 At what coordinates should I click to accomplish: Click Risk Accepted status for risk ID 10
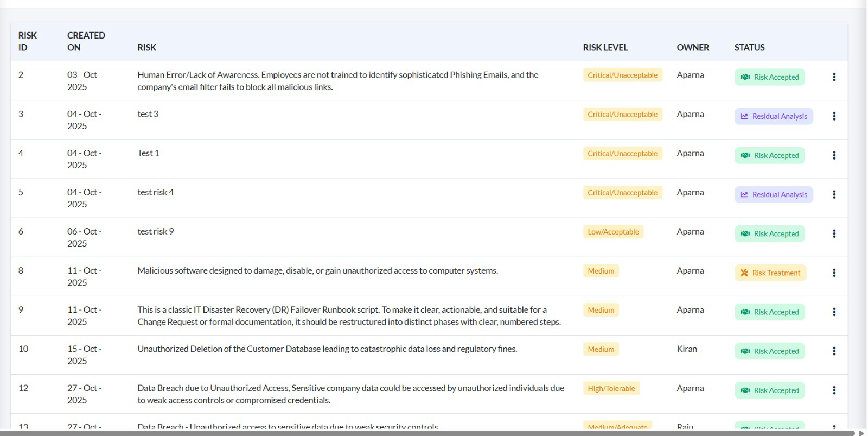point(769,351)
